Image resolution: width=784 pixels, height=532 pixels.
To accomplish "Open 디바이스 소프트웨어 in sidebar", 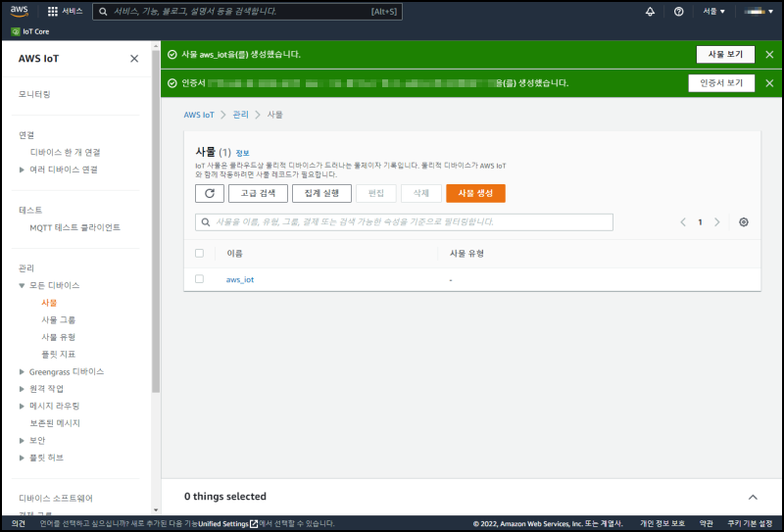I will pos(56,498).
